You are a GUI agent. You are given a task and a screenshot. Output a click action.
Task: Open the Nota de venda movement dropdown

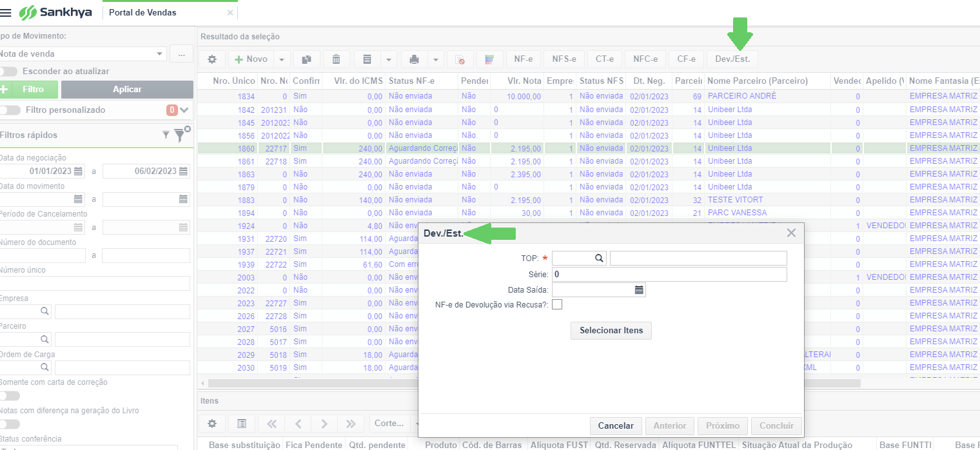click(x=83, y=54)
